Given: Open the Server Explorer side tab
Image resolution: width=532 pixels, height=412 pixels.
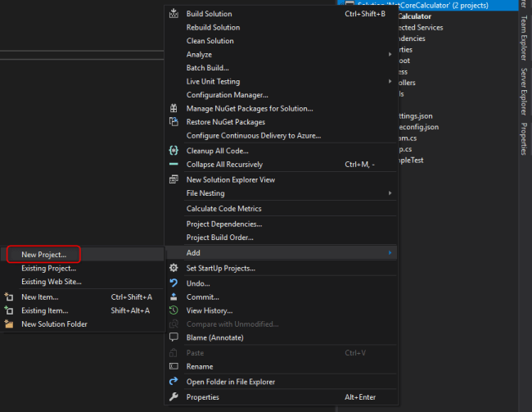Looking at the screenshot, I should (524, 92).
